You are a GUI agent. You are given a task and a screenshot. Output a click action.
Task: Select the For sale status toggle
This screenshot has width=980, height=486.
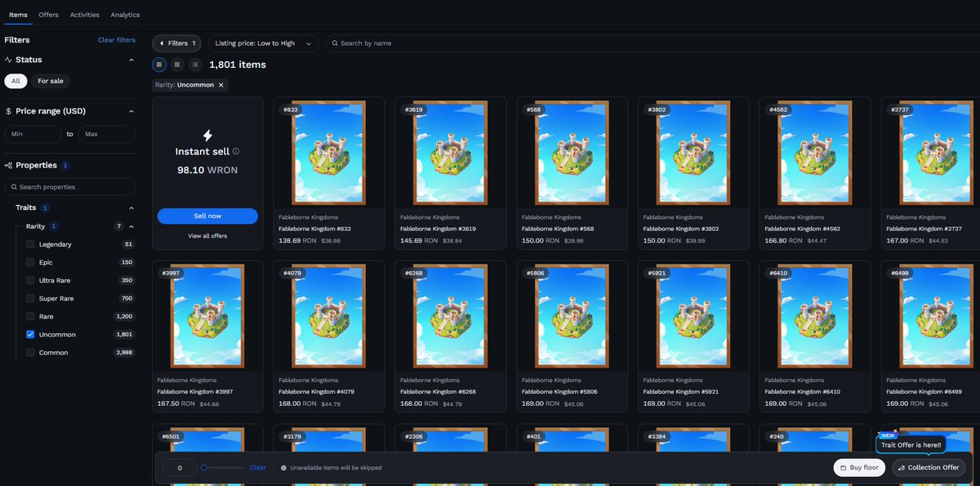click(x=51, y=81)
